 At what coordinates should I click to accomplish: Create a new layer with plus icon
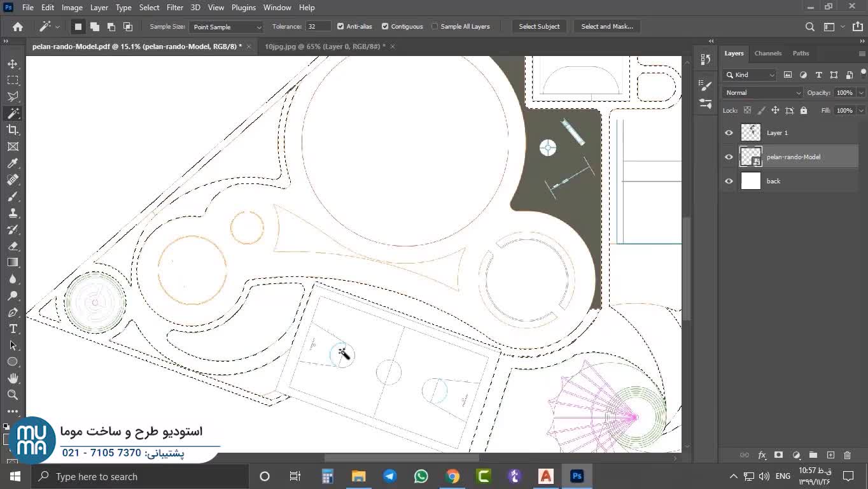tap(830, 455)
